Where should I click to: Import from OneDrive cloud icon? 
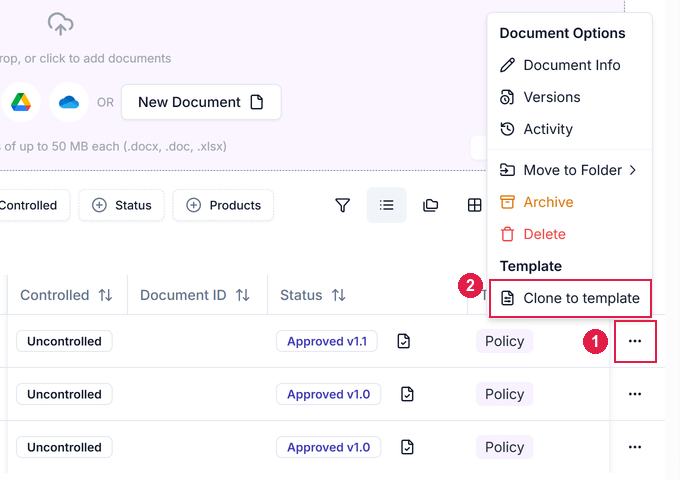pos(69,102)
